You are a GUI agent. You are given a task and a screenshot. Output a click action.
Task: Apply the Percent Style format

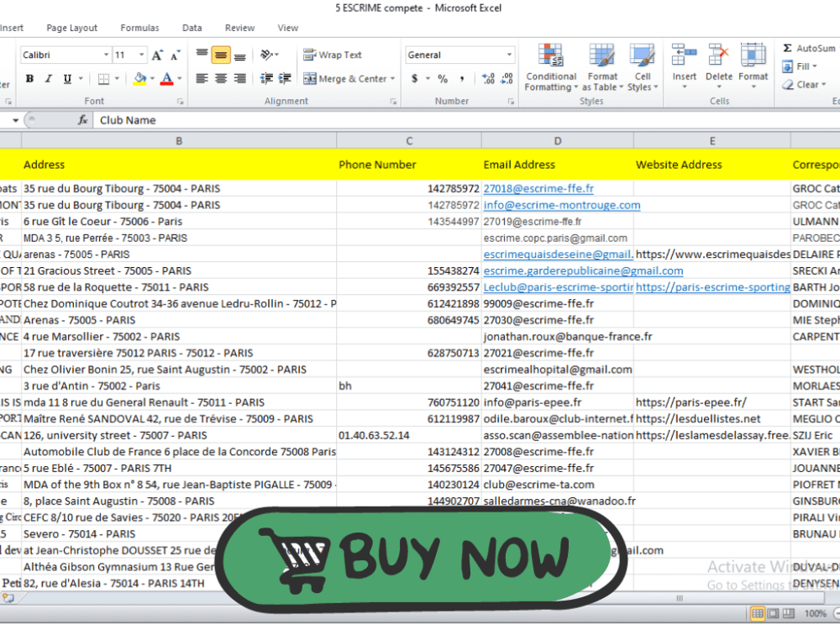(442, 78)
